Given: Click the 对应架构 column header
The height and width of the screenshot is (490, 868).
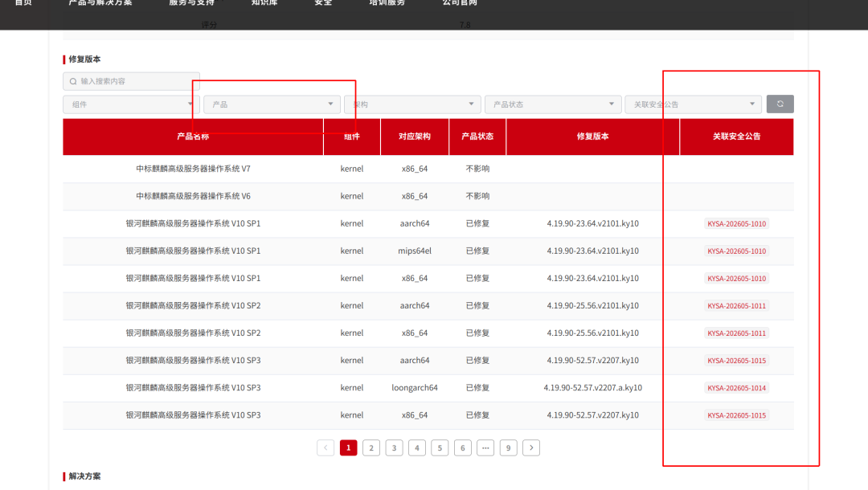Looking at the screenshot, I should pos(415,137).
